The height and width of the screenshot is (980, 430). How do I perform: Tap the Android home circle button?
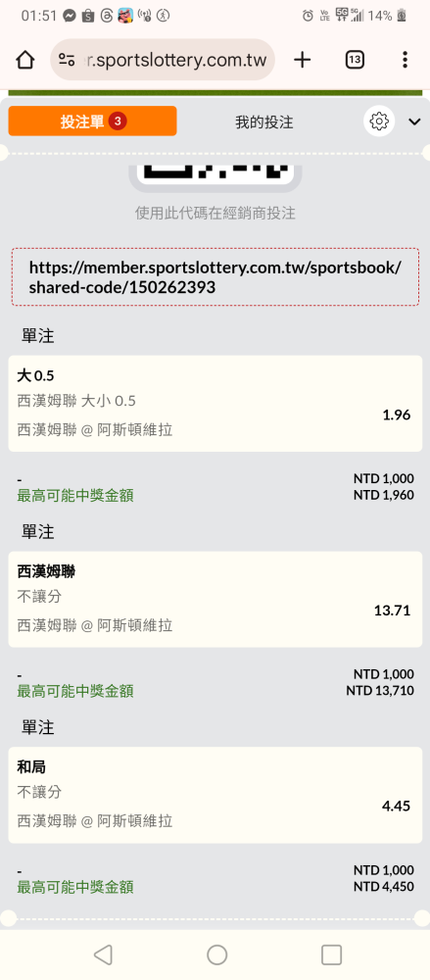click(216, 955)
